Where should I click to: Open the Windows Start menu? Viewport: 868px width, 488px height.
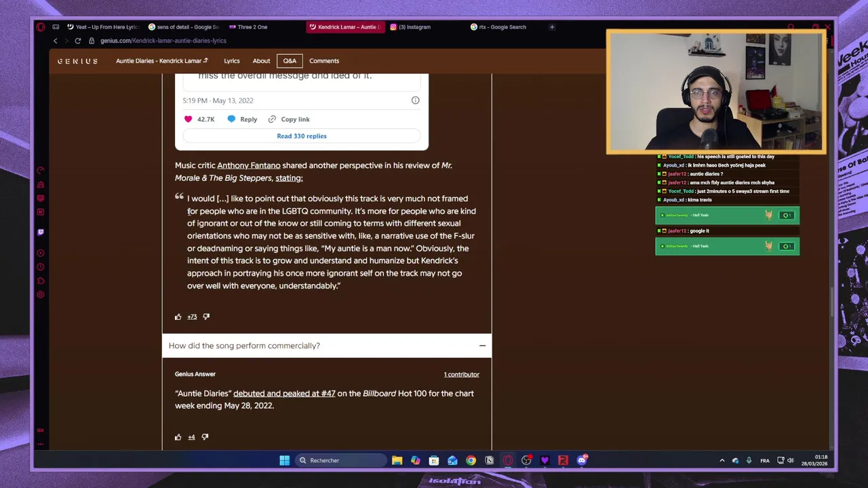pyautogui.click(x=285, y=460)
